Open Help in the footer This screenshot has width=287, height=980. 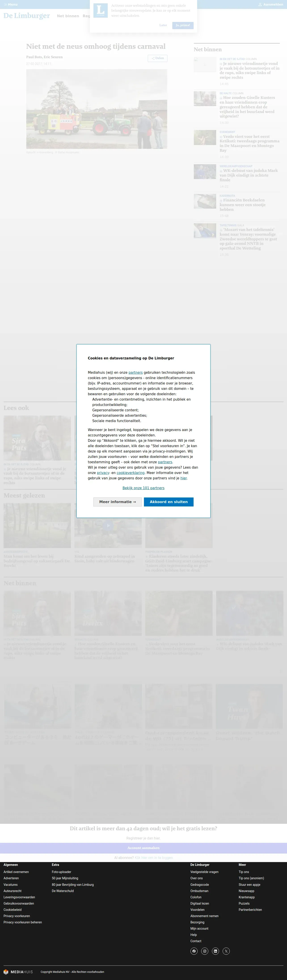pos(194,935)
